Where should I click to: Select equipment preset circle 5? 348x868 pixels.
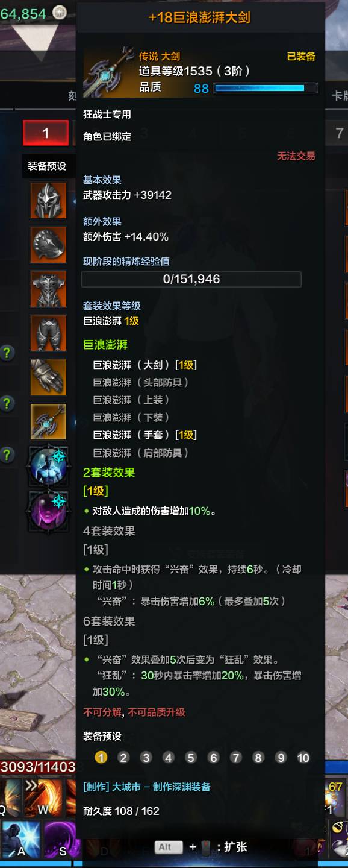[x=191, y=758]
